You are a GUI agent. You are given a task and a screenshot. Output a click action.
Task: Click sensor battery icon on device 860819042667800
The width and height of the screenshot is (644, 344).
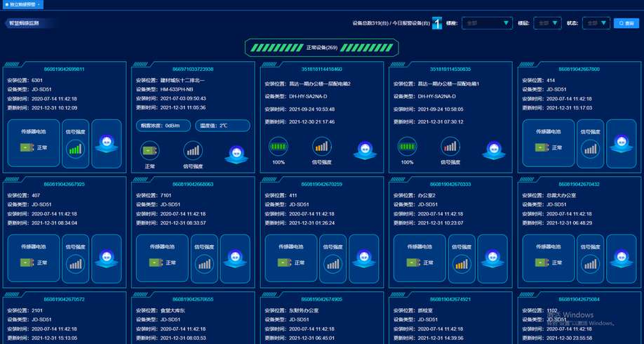click(x=541, y=147)
